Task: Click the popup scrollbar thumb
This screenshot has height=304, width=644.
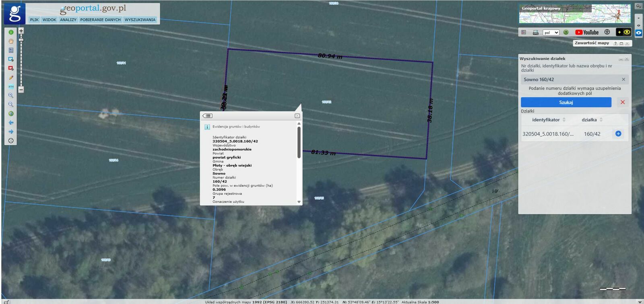Action: coord(299,142)
